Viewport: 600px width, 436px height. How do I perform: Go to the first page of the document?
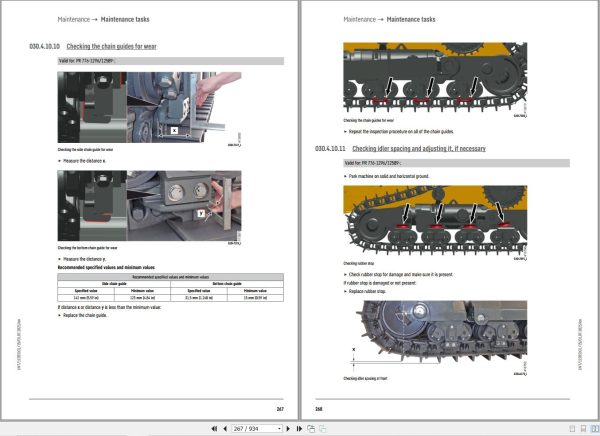click(x=214, y=429)
